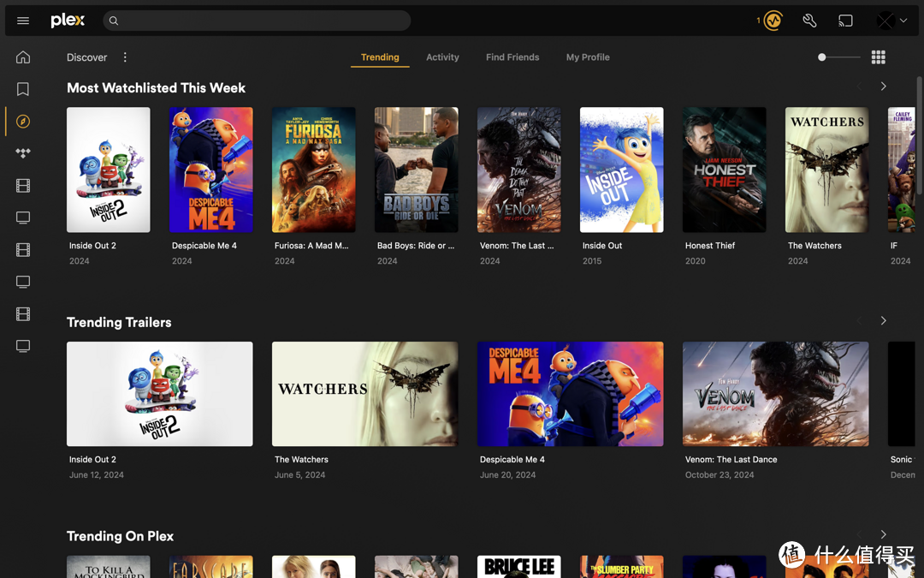The width and height of the screenshot is (924, 578).
Task: Adjust the poster size slider
Action: pyautogui.click(x=821, y=57)
